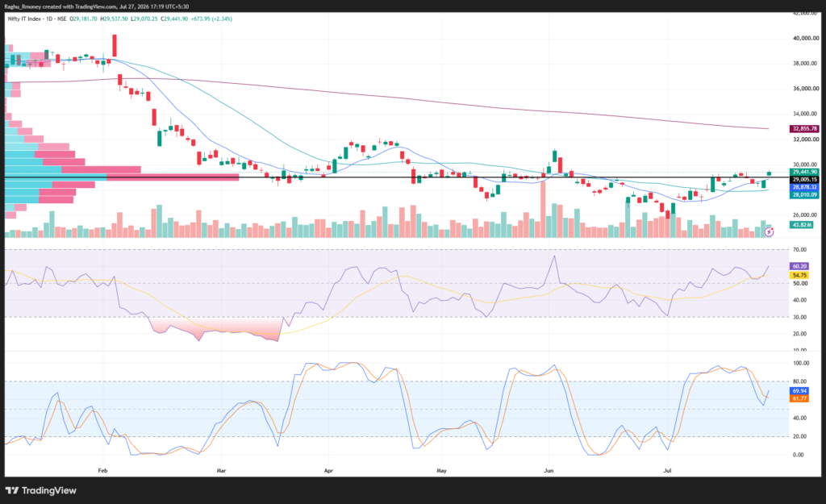Click the 43.82 M volume label
This screenshot has width=826, height=504.
802,225
